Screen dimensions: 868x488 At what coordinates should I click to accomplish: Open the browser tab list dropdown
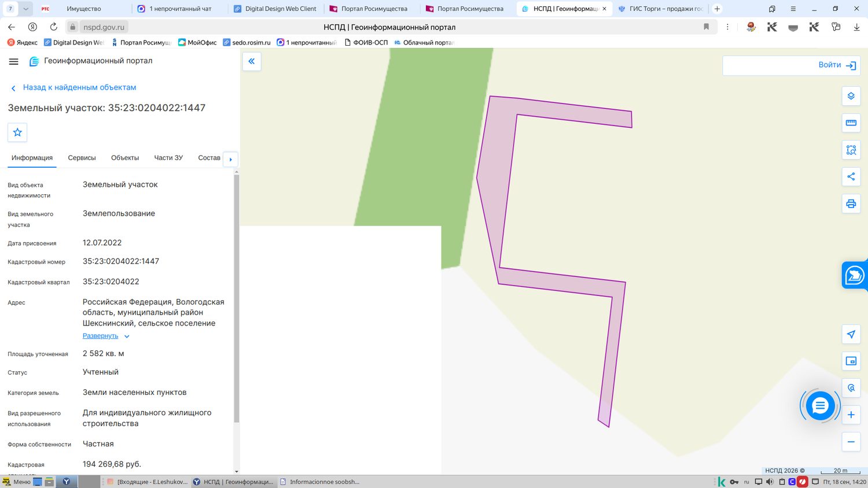[x=25, y=9]
